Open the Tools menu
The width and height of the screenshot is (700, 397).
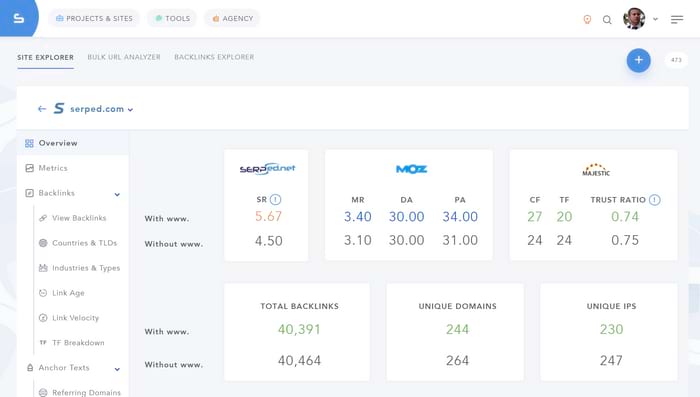pyautogui.click(x=172, y=18)
